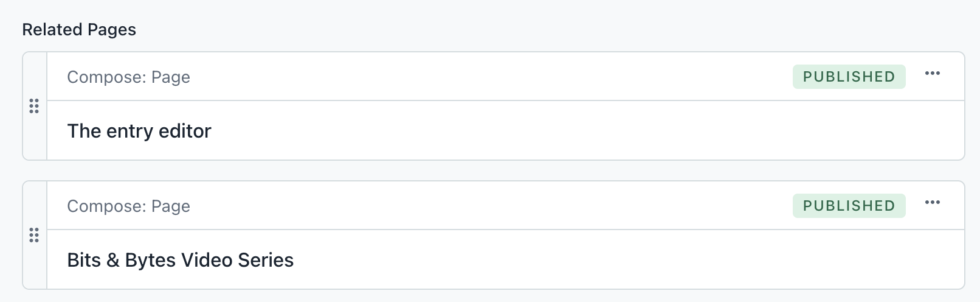
Task: Click the blank header space in Bits & Bytes card
Action: pos(486,206)
